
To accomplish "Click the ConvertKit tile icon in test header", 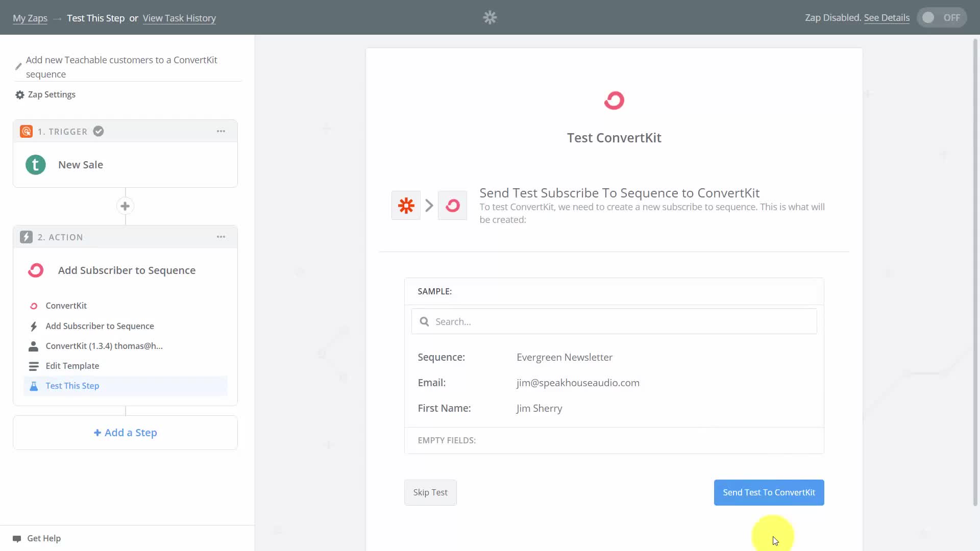I will tap(452, 206).
